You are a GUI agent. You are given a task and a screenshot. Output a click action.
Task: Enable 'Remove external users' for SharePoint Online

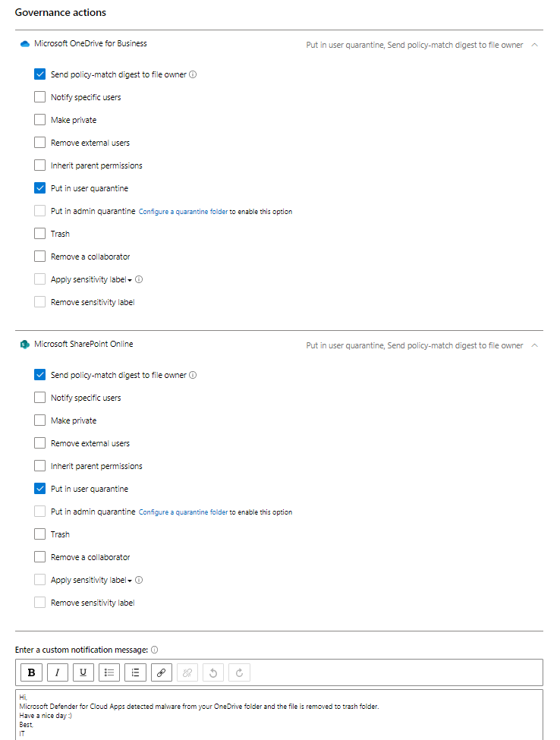40,443
